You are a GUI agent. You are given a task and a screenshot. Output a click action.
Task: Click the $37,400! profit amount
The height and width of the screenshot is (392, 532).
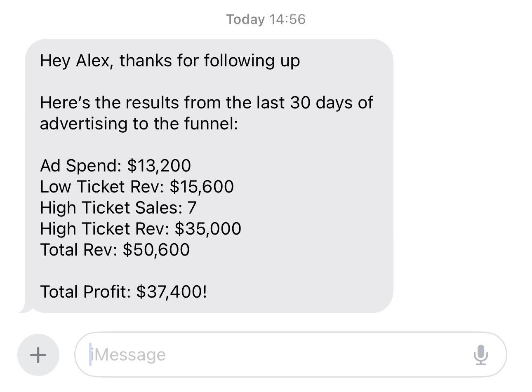point(172,292)
